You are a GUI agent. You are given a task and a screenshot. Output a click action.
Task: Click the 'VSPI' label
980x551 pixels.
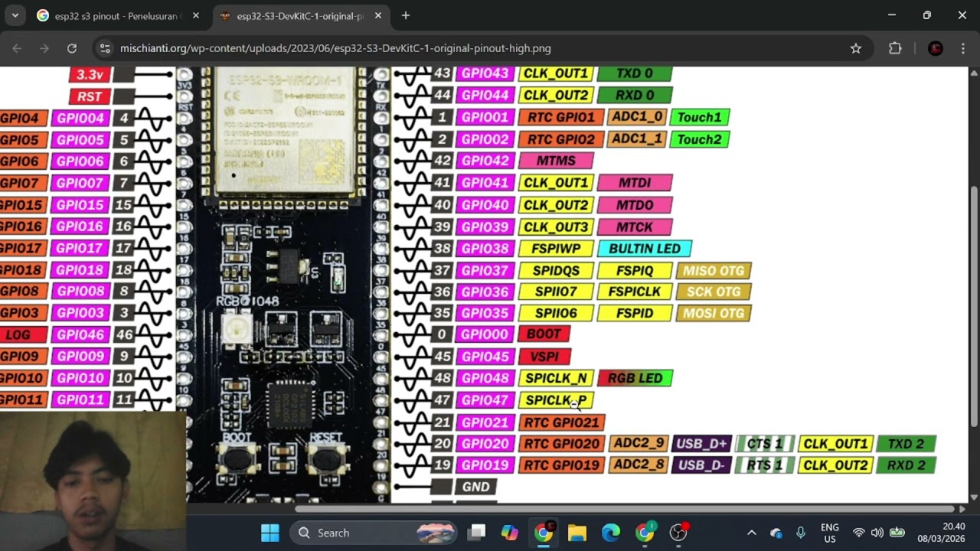(x=544, y=357)
